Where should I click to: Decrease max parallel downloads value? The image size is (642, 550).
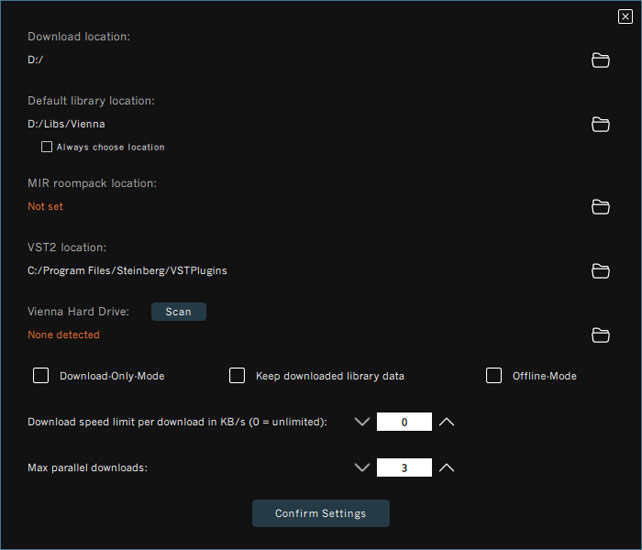pos(362,467)
